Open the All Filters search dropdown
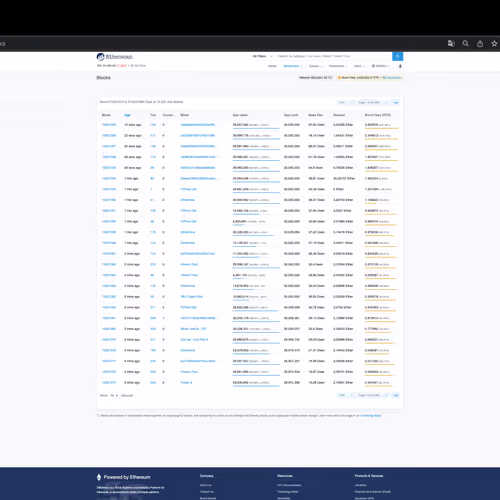The image size is (500, 500). coord(263,56)
